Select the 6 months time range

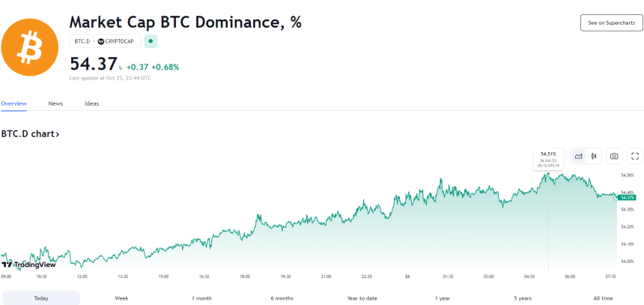pyautogui.click(x=282, y=298)
